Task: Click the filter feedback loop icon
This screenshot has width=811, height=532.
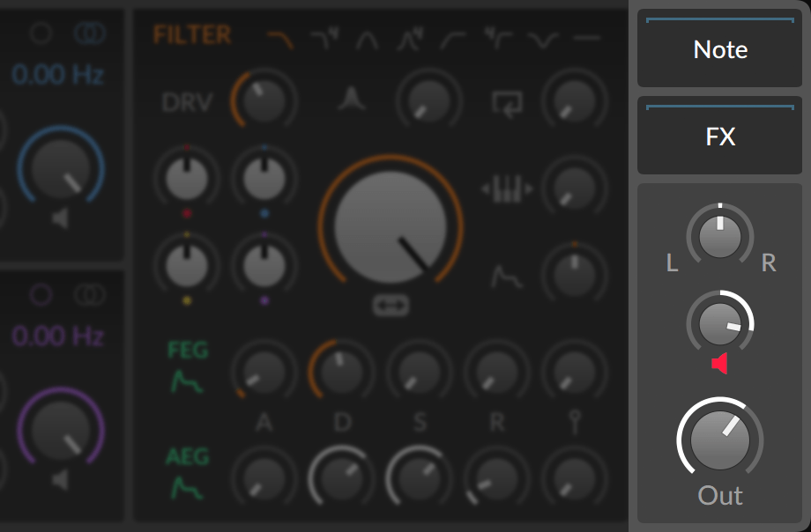Action: (x=508, y=105)
